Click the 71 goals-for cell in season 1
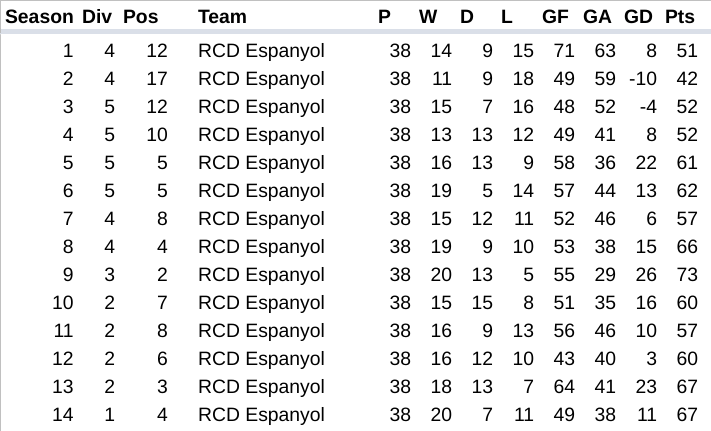The height and width of the screenshot is (431, 711). [563, 51]
